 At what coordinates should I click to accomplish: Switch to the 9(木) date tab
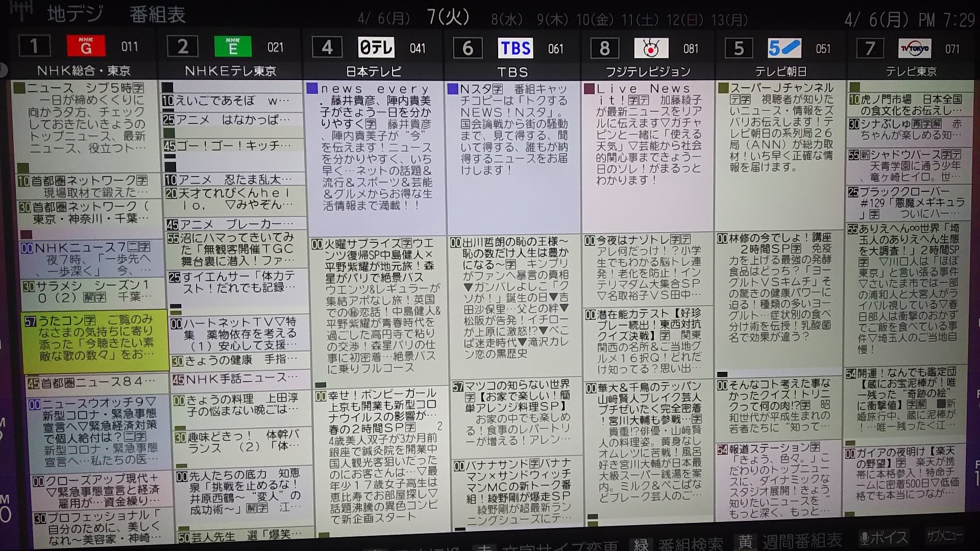(x=552, y=20)
